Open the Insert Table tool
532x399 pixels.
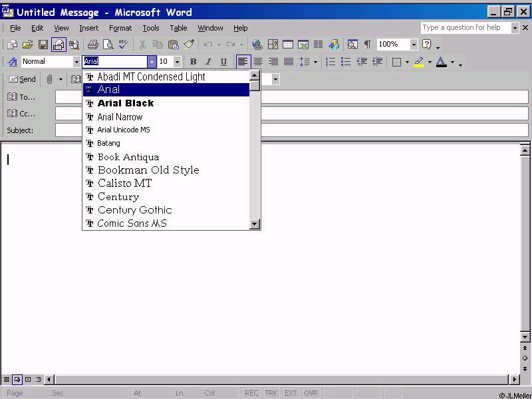tap(288, 45)
